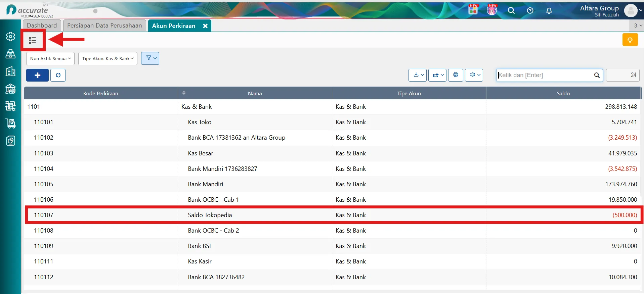Open the report chart sidebar module
Viewport: 644px width, 294px height.
10,141
